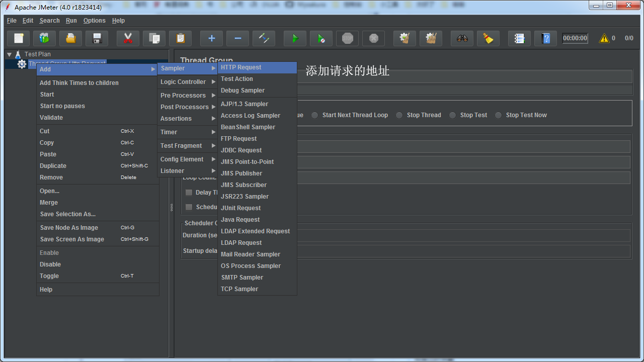Click Save Node As Image entry
The height and width of the screenshot is (362, 644).
[x=98, y=228]
